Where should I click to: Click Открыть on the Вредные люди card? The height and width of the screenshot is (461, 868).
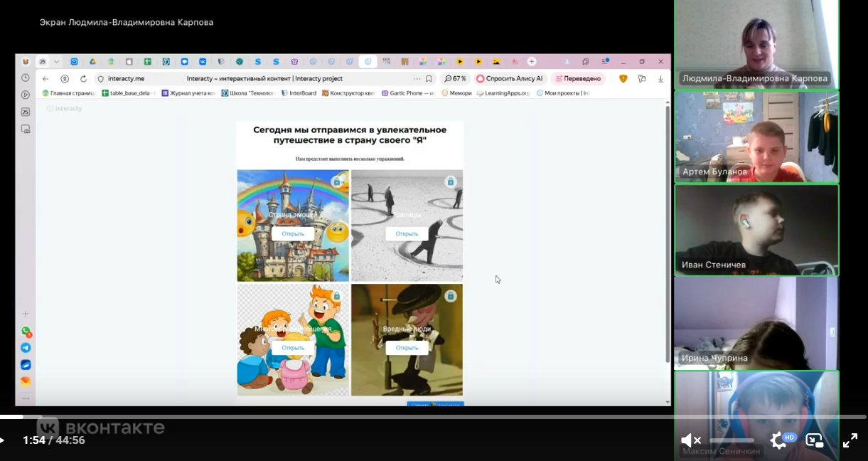407,348
